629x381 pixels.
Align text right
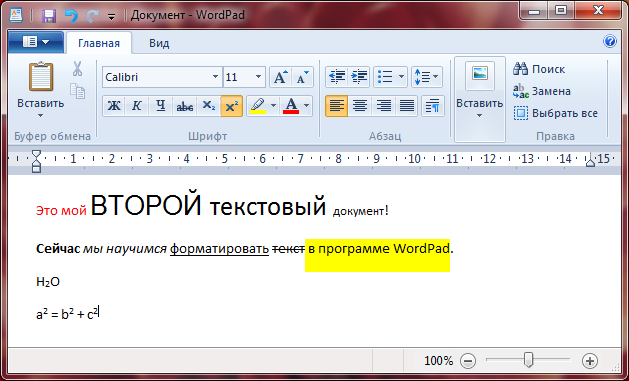(383, 106)
